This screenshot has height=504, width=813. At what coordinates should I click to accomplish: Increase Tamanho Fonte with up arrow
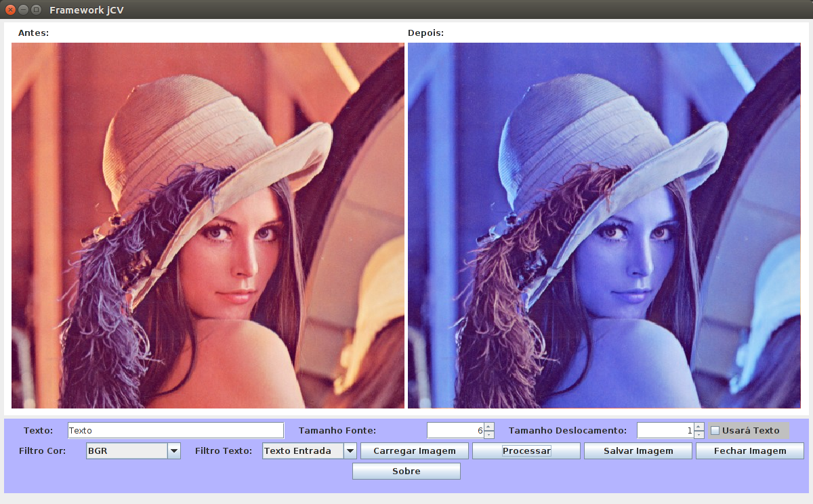[x=489, y=427]
